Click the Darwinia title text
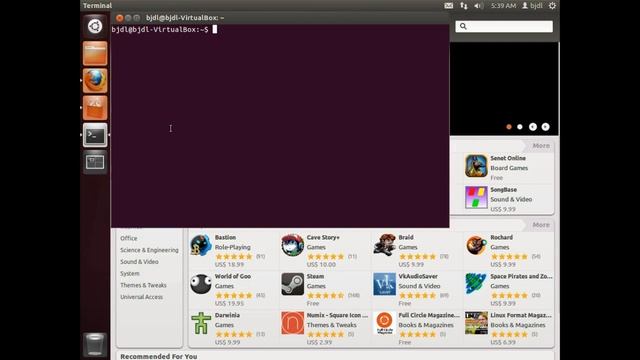This screenshot has width=640, height=360. point(227,316)
